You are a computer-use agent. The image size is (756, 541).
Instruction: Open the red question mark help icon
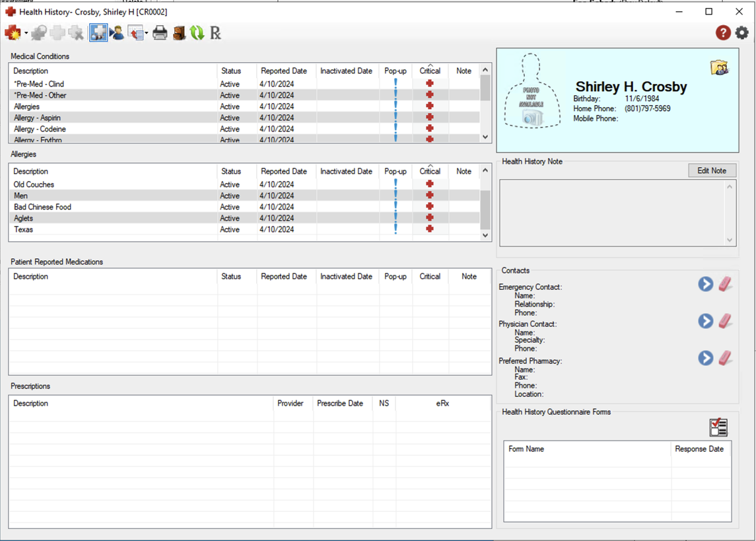tap(723, 32)
